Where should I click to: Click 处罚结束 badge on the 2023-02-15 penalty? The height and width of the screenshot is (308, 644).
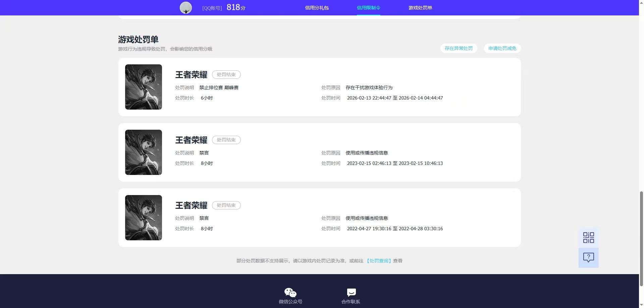click(x=226, y=140)
